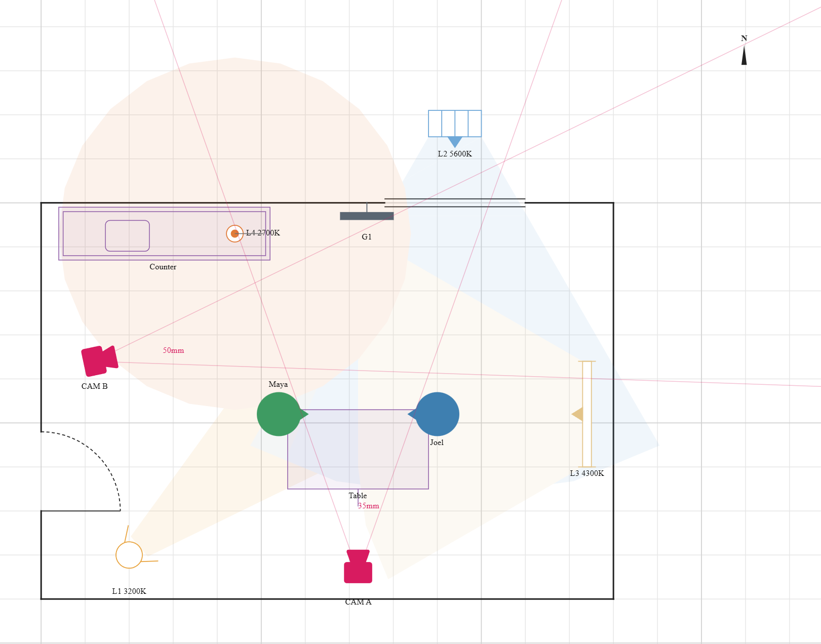Click the L4 2700K label
The height and width of the screenshot is (644, 821).
coord(263,233)
